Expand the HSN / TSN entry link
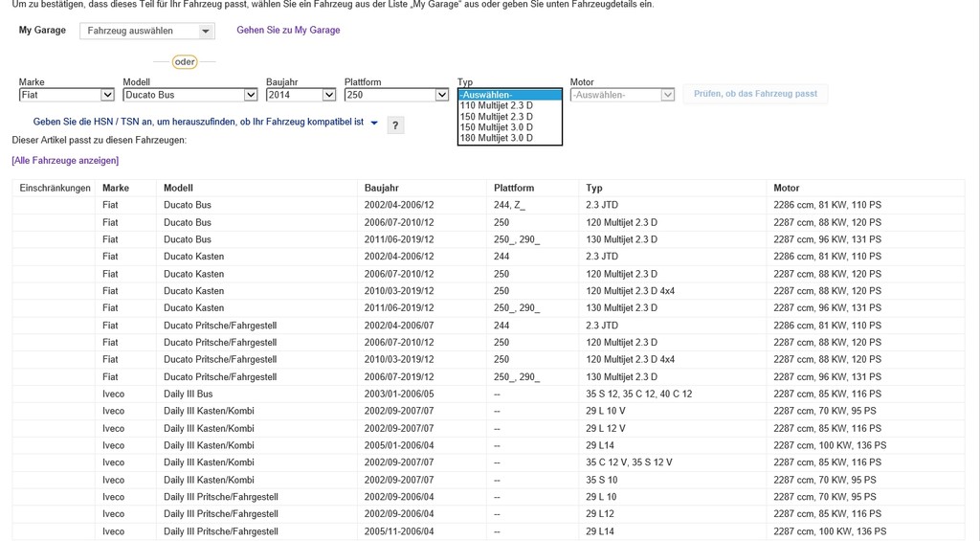This screenshot has height=541, width=980. coord(205,122)
